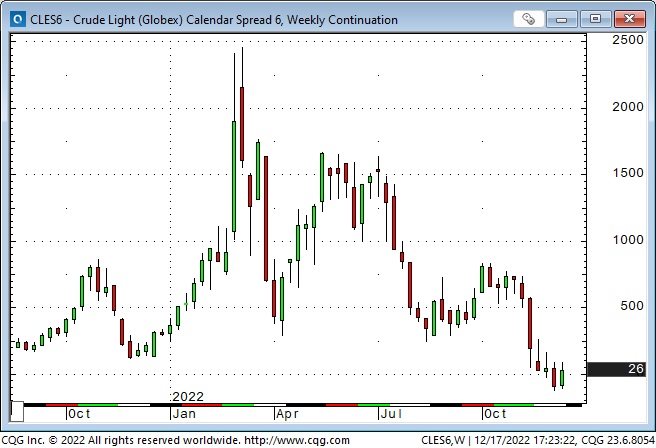The width and height of the screenshot is (656, 448).
Task: Click the rightmost Oct time axis label
Action: pyautogui.click(x=495, y=414)
